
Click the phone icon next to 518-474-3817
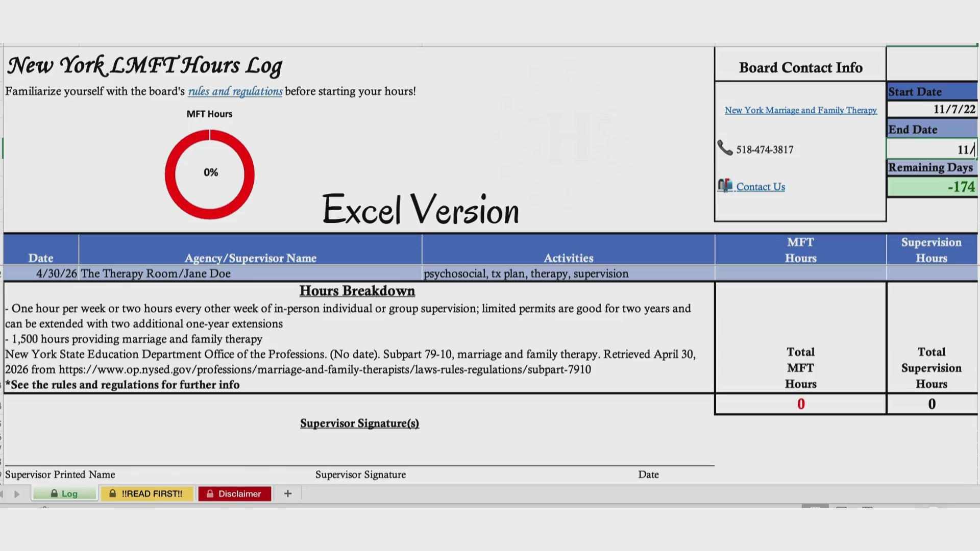[x=725, y=148]
